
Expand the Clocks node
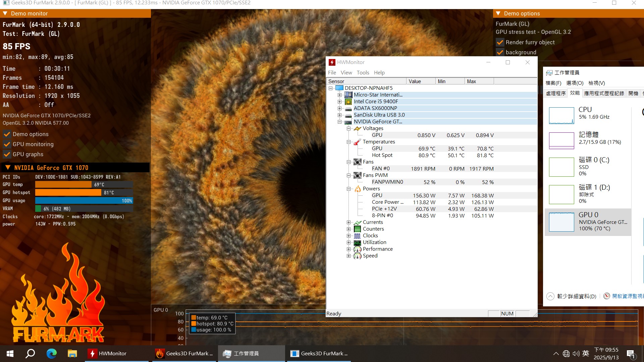click(x=348, y=236)
